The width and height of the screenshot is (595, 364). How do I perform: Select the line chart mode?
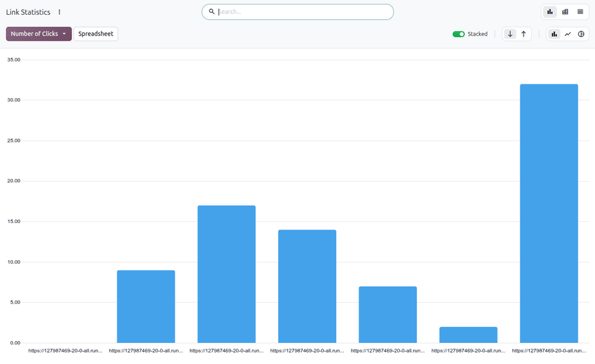[x=568, y=34]
